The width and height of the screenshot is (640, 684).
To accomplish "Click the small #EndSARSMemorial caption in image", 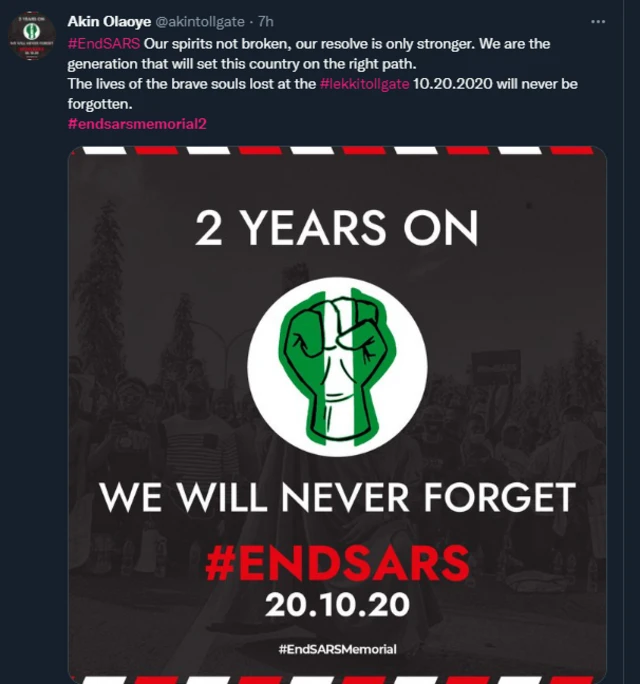I will pos(337,649).
